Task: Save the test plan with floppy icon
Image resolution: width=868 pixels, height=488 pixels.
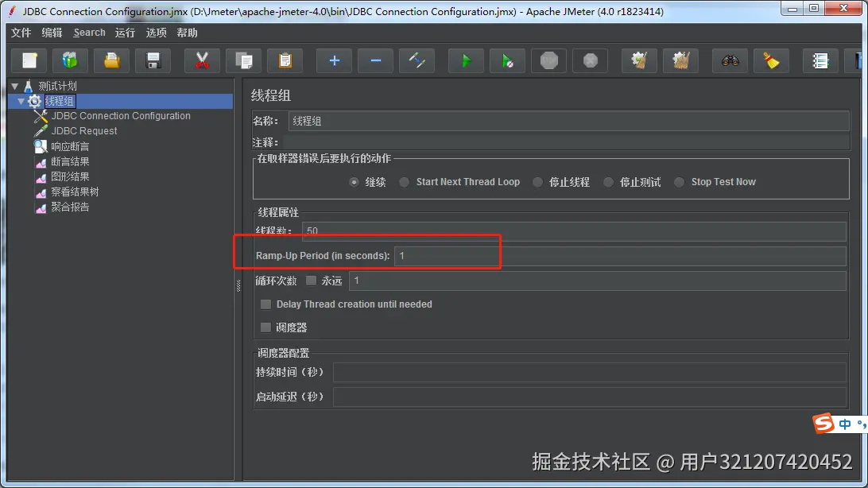Action: pos(153,60)
